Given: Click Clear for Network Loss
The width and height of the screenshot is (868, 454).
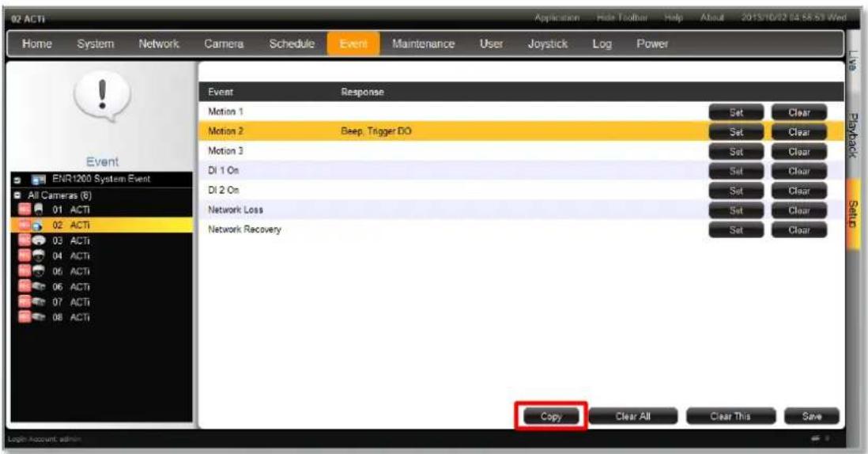Looking at the screenshot, I should point(798,210).
